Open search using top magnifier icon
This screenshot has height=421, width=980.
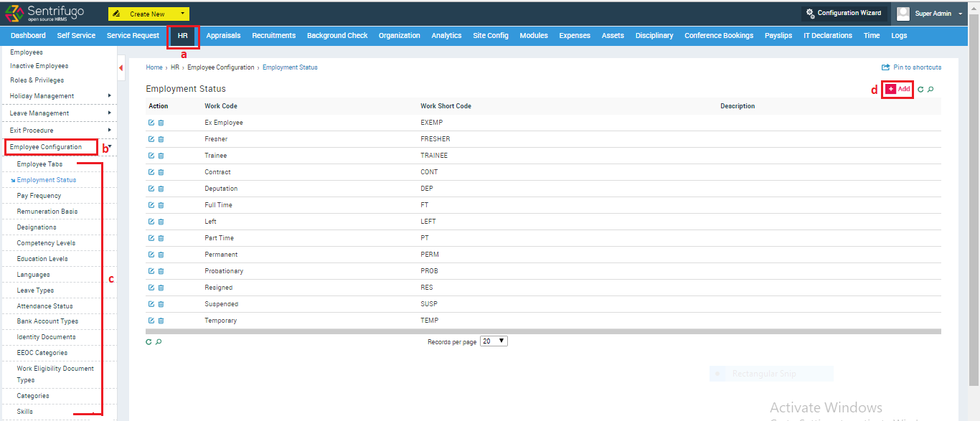[x=930, y=90]
